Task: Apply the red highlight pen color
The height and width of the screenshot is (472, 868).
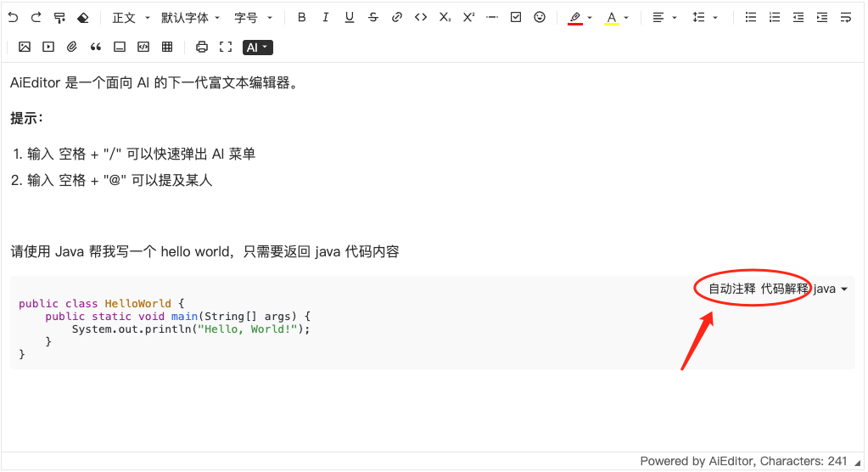Action: tap(575, 19)
